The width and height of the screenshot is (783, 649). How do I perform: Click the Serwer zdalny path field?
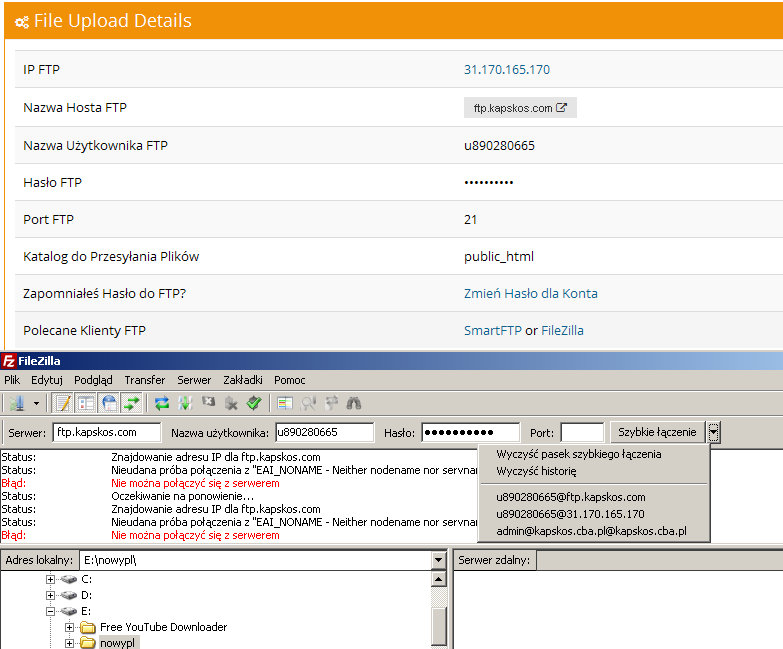pyautogui.click(x=659, y=560)
